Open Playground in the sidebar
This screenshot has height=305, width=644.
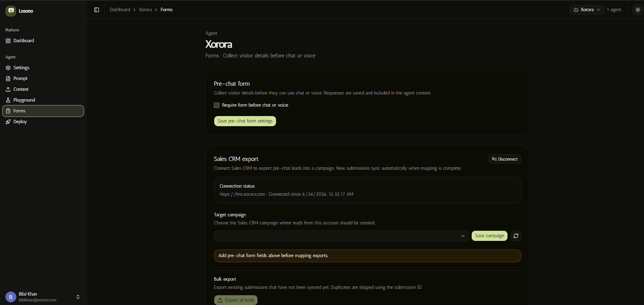point(43,100)
